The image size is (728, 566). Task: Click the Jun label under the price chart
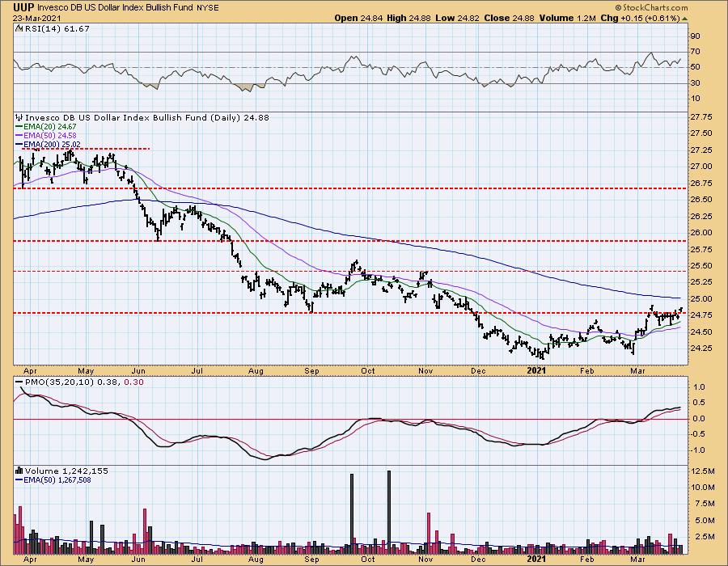pos(139,371)
